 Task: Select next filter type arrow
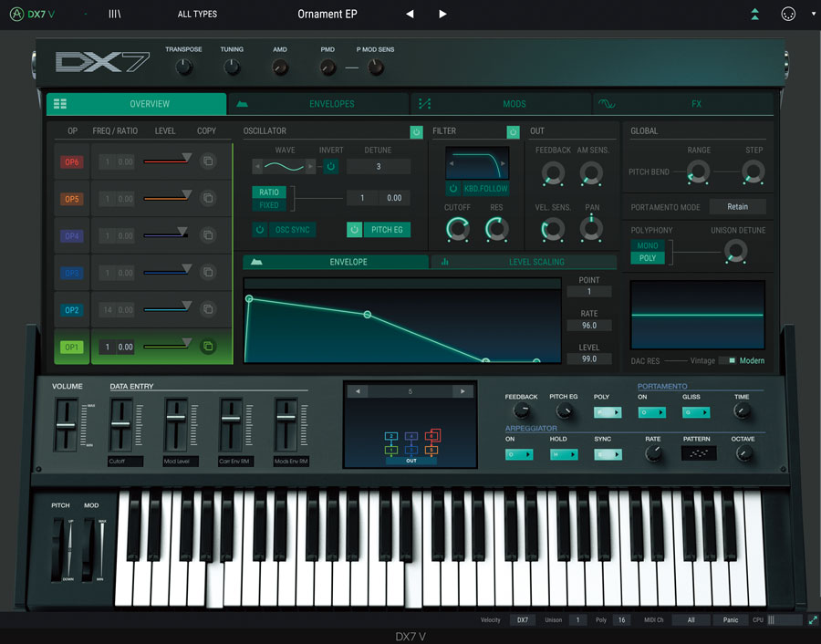point(503,163)
